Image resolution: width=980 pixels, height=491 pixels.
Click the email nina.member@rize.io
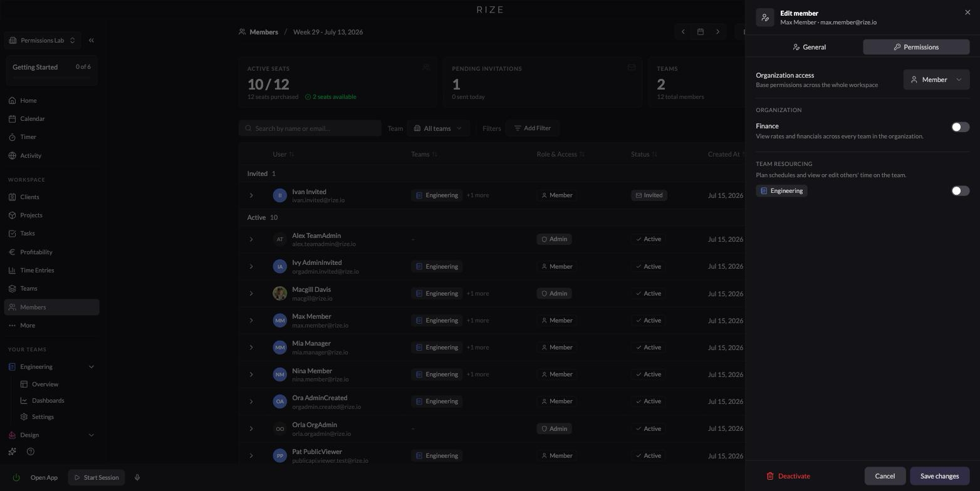pos(320,380)
